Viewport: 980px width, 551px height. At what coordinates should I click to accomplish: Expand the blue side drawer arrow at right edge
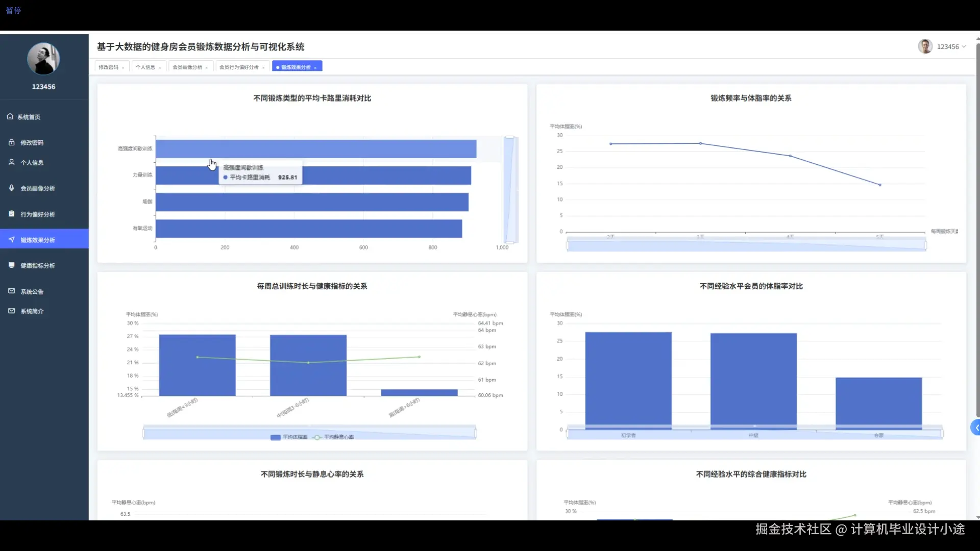click(975, 428)
